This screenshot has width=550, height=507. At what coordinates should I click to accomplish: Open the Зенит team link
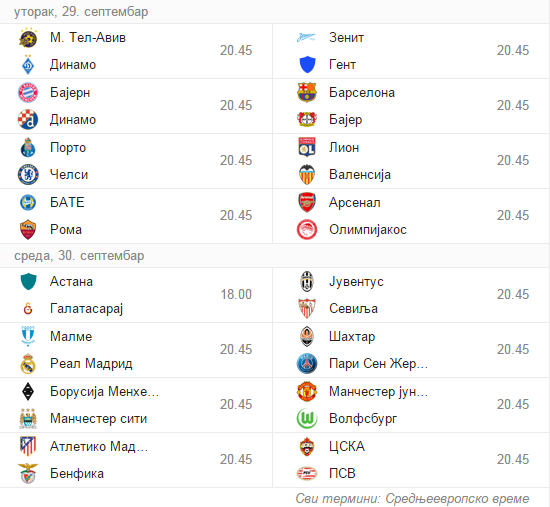tap(347, 38)
